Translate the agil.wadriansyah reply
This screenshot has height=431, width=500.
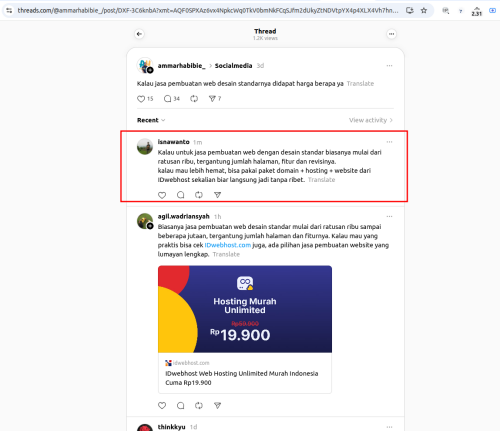(x=226, y=255)
